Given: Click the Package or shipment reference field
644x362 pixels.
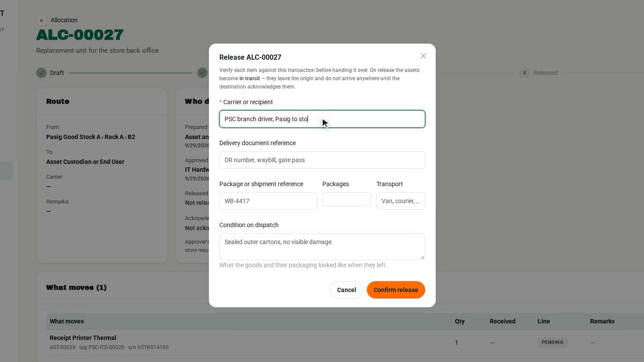Looking at the screenshot, I should click(x=268, y=201).
